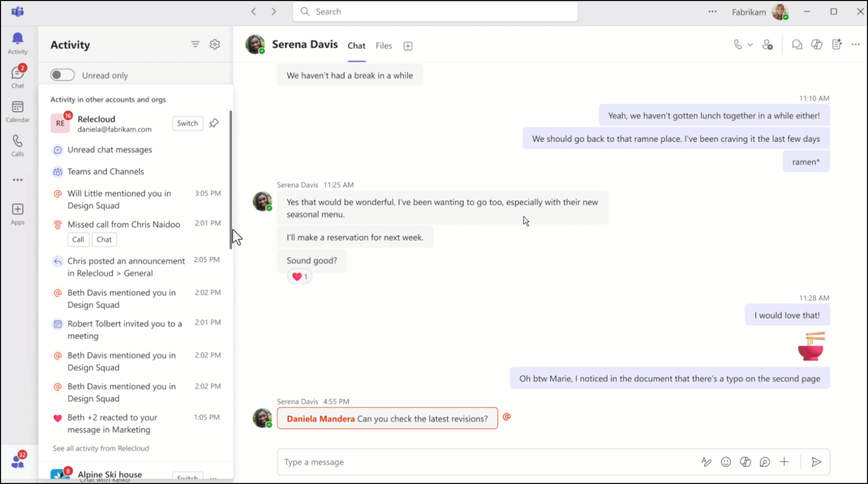Image resolution: width=868 pixels, height=484 pixels.
Task: Switch to the Files tab
Action: 384,46
